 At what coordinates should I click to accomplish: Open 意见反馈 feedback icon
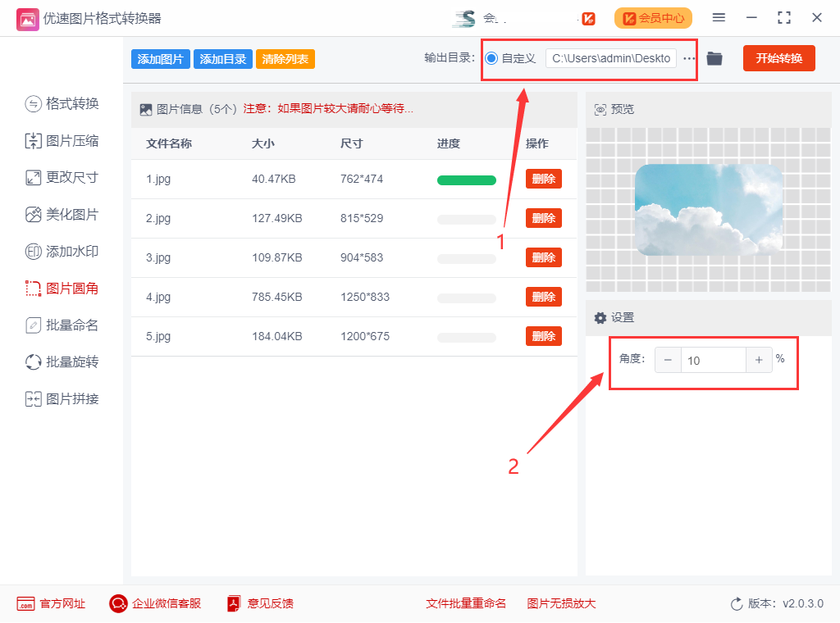[x=234, y=603]
